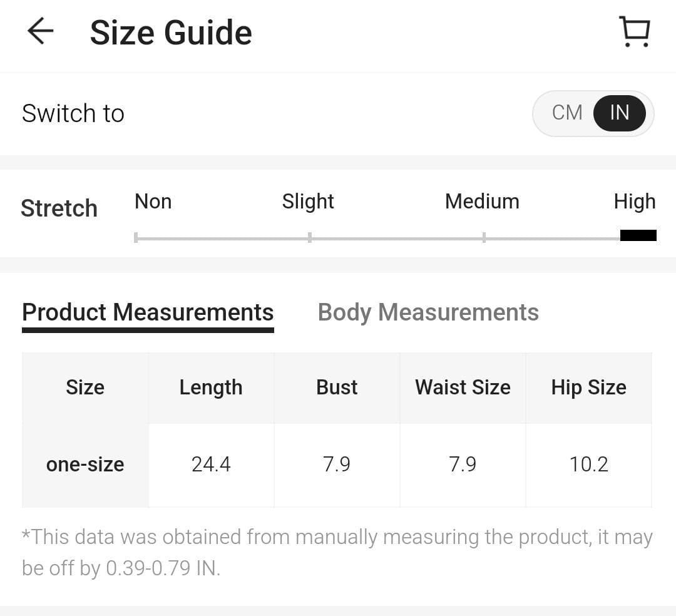Switch units to CM

click(x=567, y=113)
